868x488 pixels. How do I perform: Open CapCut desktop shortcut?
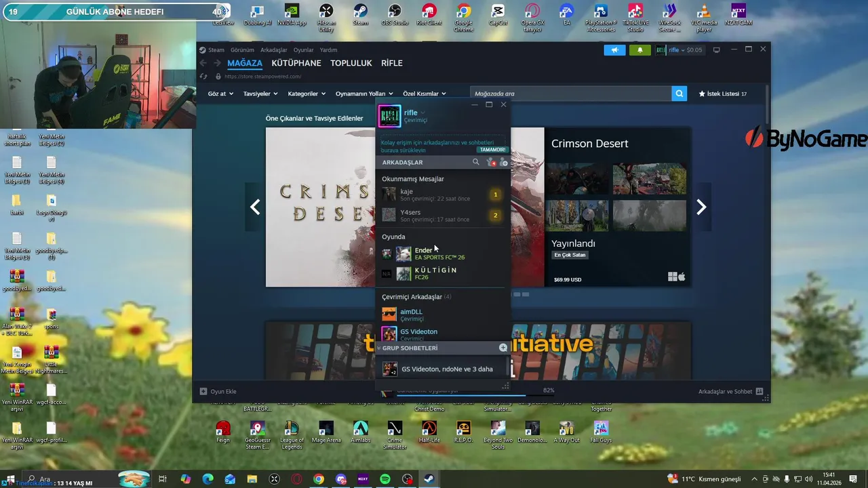tap(498, 15)
